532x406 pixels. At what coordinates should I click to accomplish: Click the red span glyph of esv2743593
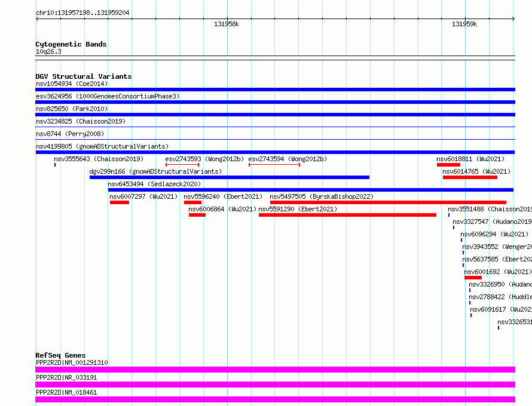pyautogui.click(x=182, y=165)
